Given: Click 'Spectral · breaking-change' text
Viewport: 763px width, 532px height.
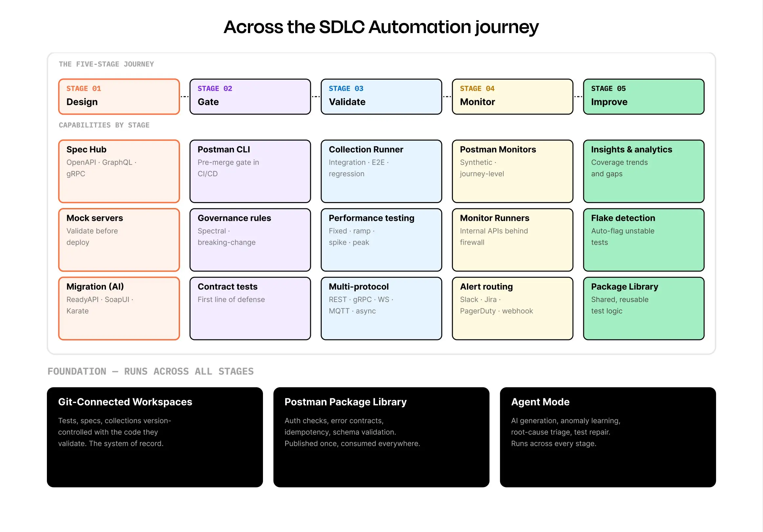Looking at the screenshot, I should (x=227, y=237).
